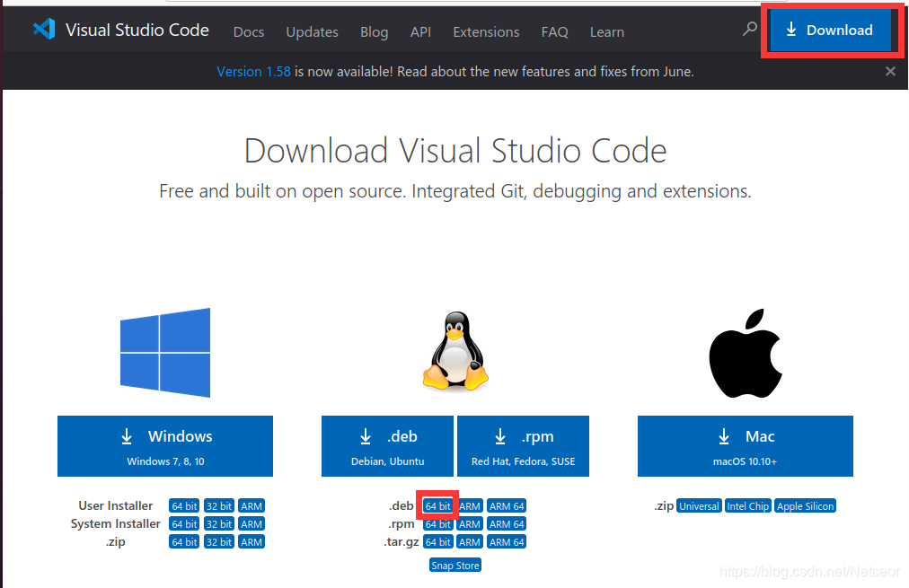Open the Version 1.58 link

tap(253, 71)
